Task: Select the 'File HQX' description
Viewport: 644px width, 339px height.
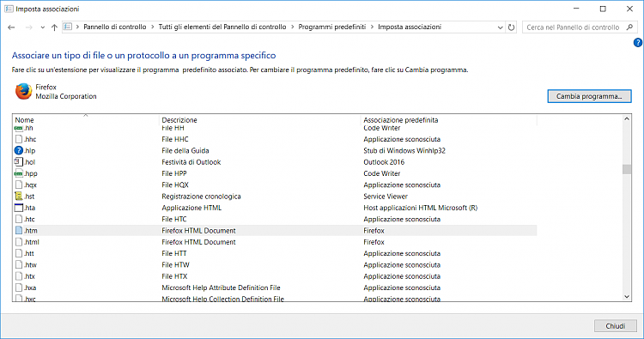Action: point(175,185)
